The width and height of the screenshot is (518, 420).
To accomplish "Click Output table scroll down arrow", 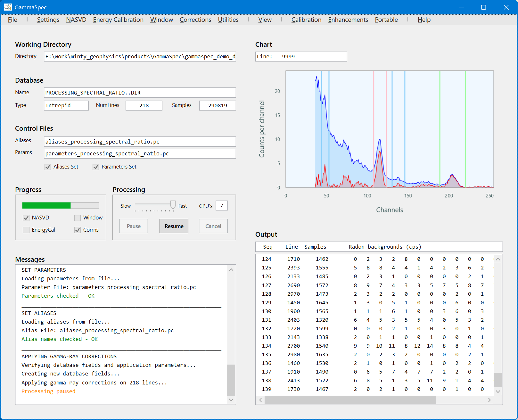I will point(498,391).
